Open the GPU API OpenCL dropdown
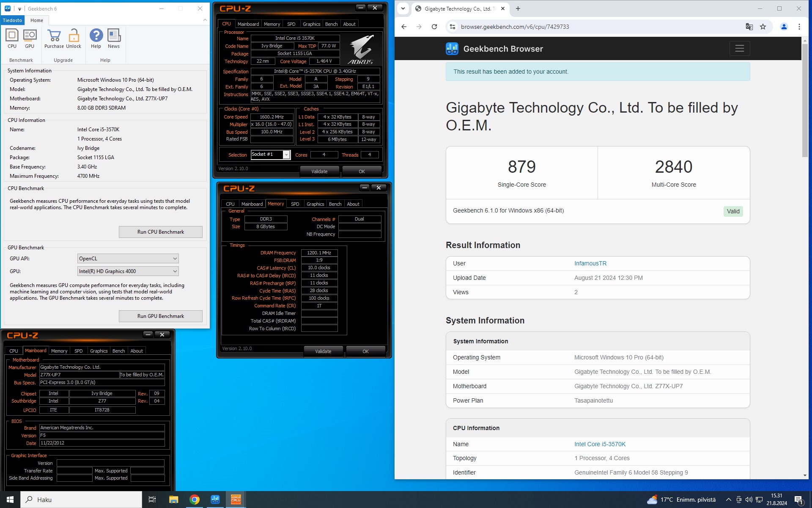This screenshot has height=508, width=812. pos(128,259)
